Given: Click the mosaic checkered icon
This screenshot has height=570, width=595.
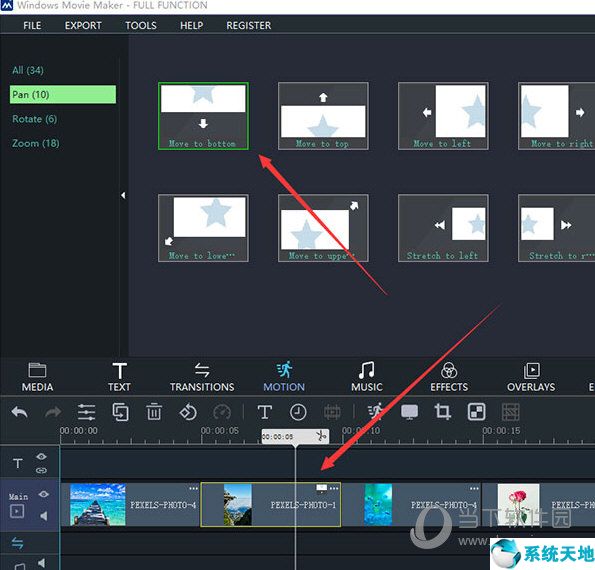Looking at the screenshot, I should [x=477, y=412].
